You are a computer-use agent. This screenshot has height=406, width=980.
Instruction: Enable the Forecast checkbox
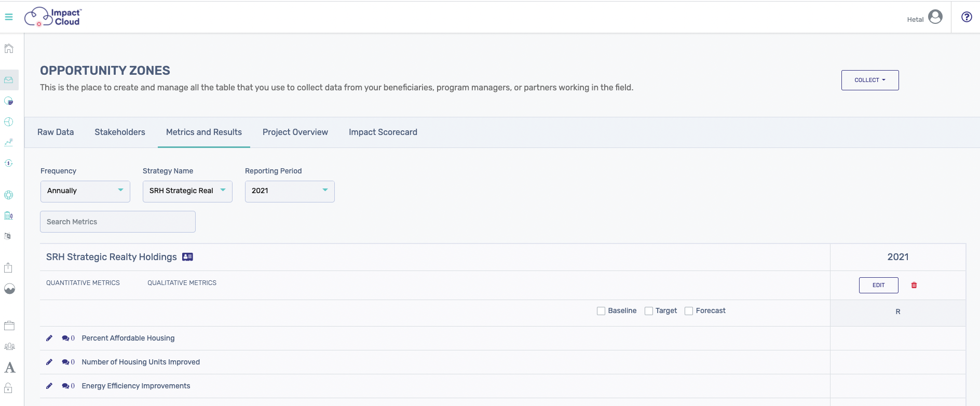(x=689, y=311)
